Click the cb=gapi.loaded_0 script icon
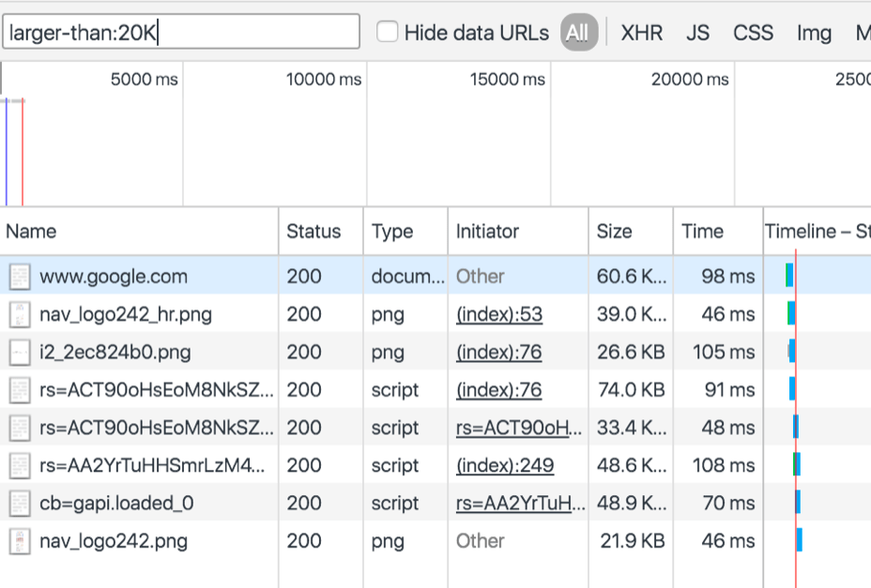 [20, 504]
